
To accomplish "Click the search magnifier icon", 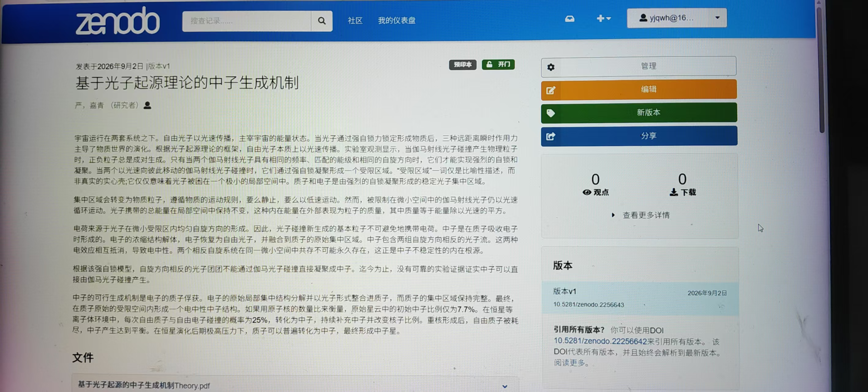I will [321, 21].
